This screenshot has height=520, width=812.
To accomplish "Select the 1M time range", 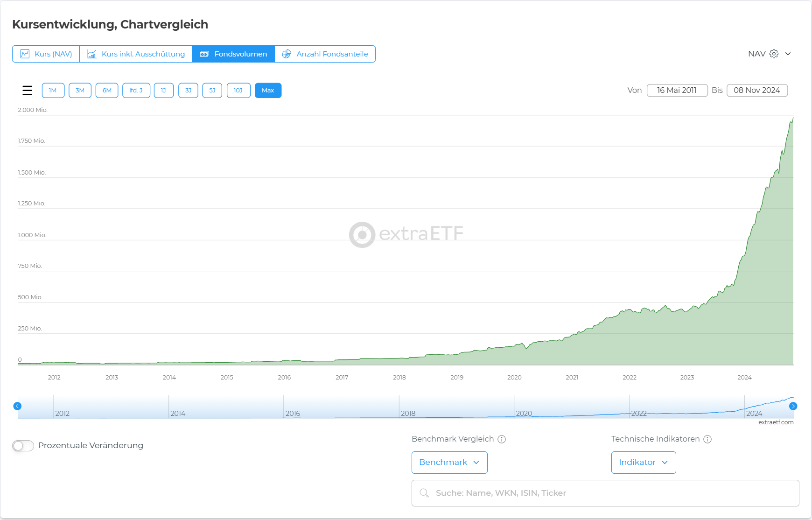I will pyautogui.click(x=53, y=91).
